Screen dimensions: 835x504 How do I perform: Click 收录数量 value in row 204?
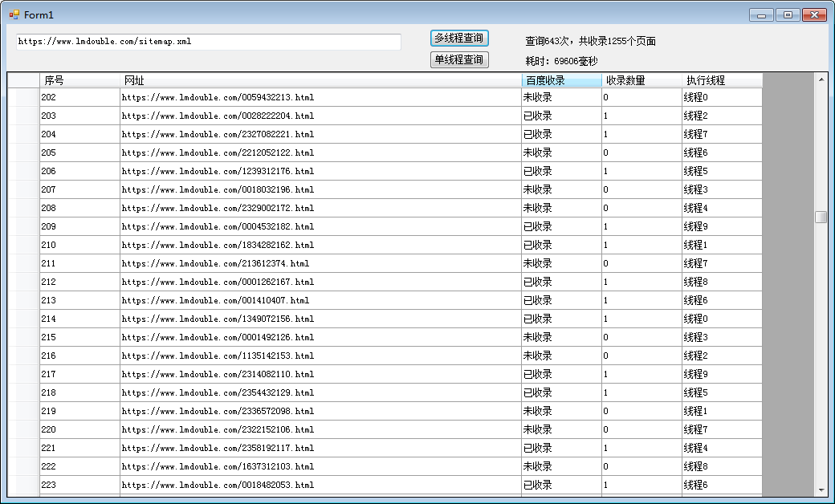642,134
